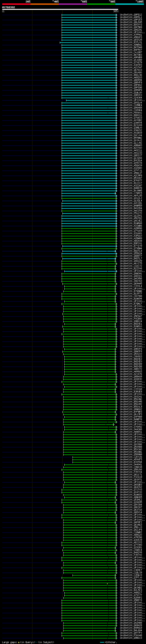Select hit UniRef100_Q9M4P9
146x644 pixels.
[131, 90]
